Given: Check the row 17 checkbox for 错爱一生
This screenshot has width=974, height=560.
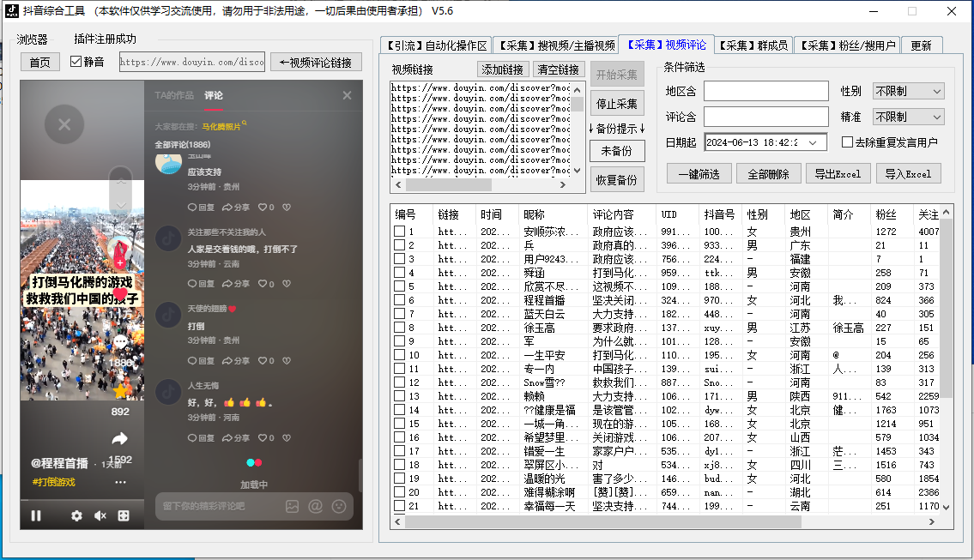Looking at the screenshot, I should point(399,451).
